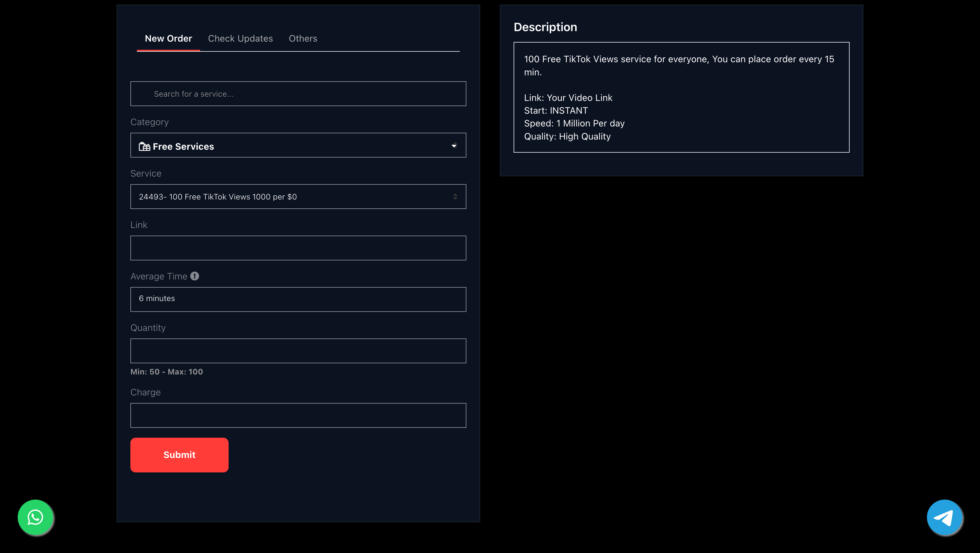Open the WhatsApp chat bubble
This screenshot has width=980, height=553.
click(x=35, y=517)
